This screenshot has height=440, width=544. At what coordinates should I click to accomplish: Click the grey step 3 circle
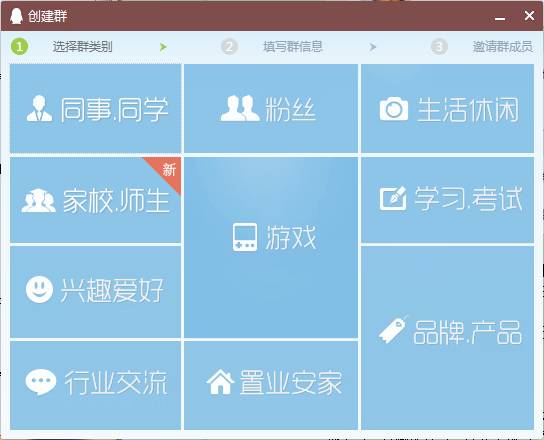tap(439, 46)
